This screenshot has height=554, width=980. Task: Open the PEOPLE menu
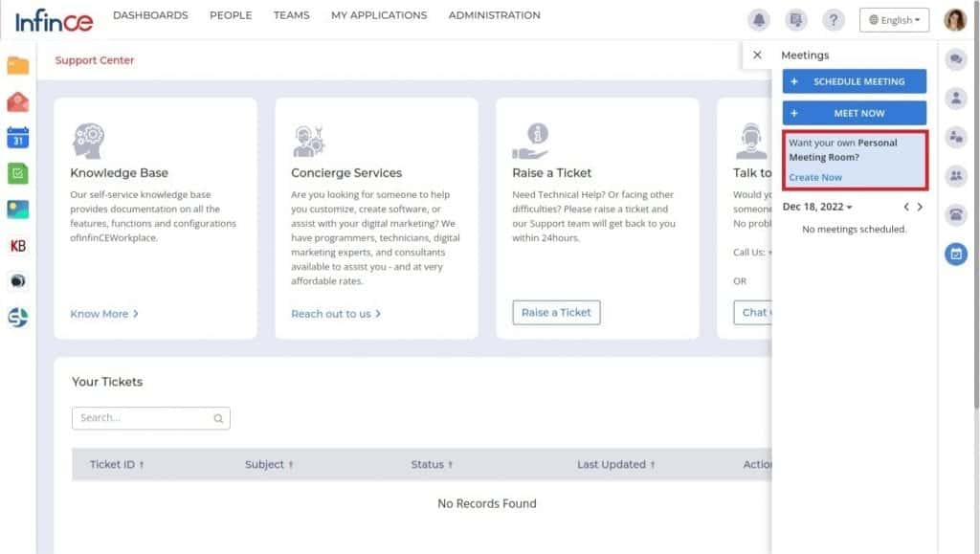tap(231, 15)
